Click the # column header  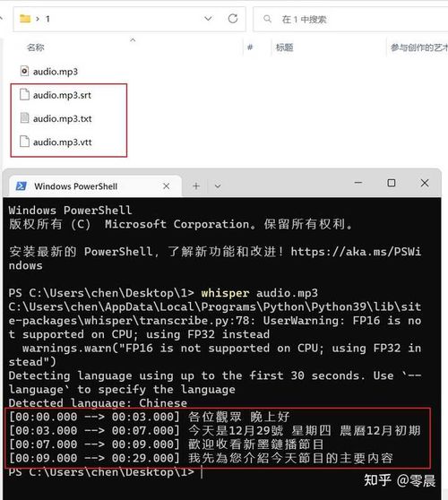coord(250,47)
